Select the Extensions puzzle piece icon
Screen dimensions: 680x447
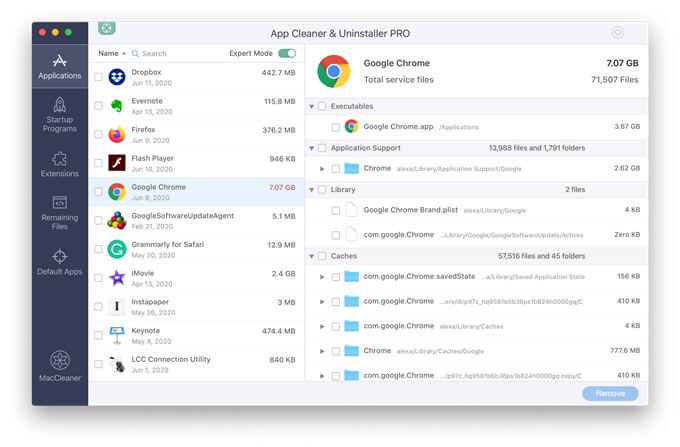pyautogui.click(x=59, y=158)
